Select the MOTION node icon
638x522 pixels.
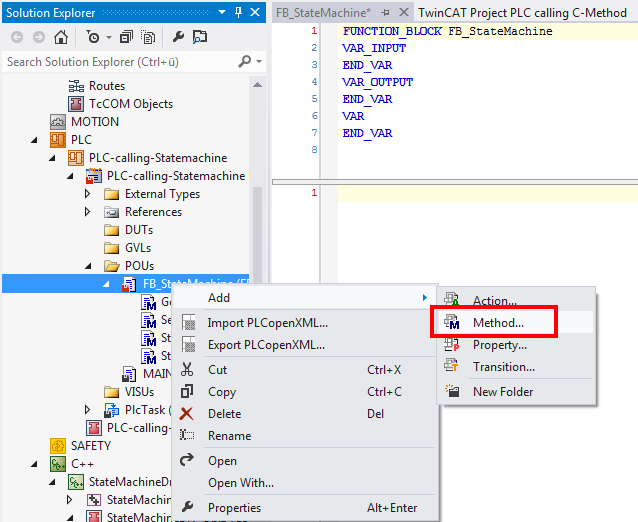[58, 122]
